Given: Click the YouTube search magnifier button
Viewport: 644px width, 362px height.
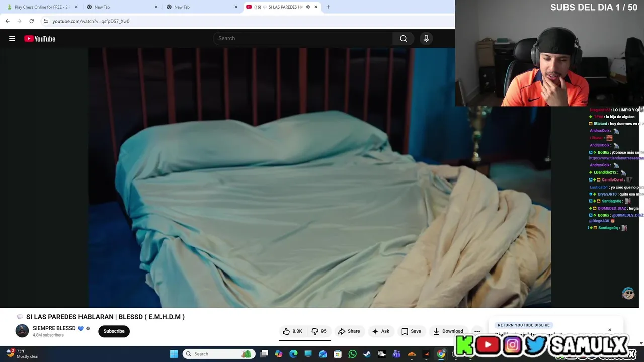Looking at the screenshot, I should tap(404, 39).
